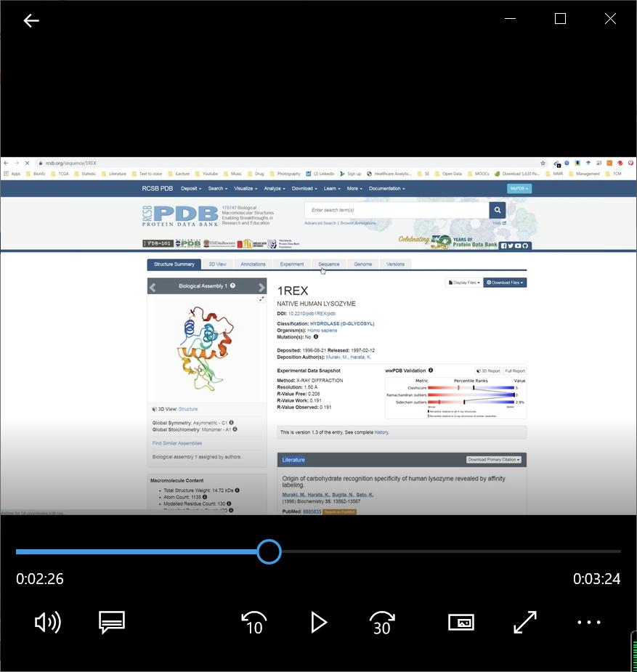Click the Enter search term(s) field
Image resolution: width=637 pixels, height=672 pixels.
[x=397, y=210]
